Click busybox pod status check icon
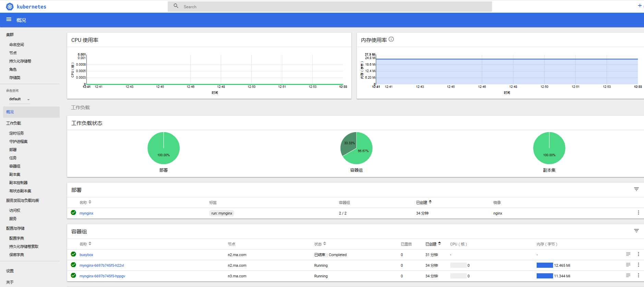 pos(73,254)
